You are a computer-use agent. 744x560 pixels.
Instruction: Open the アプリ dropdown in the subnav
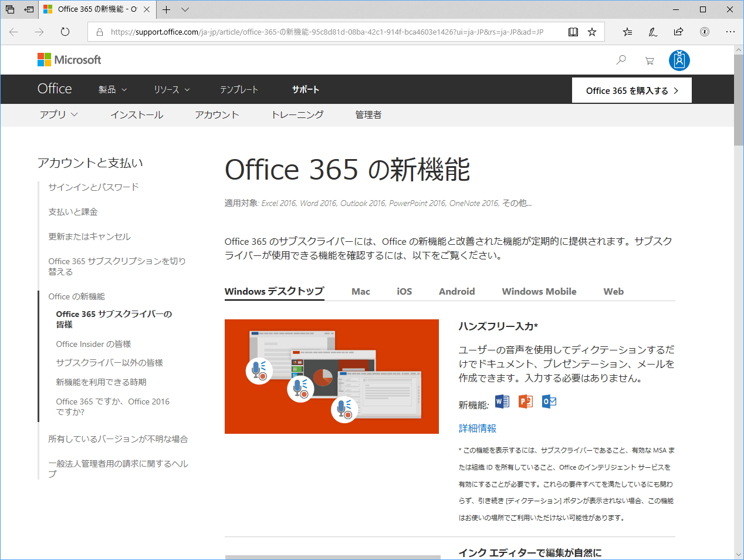59,115
